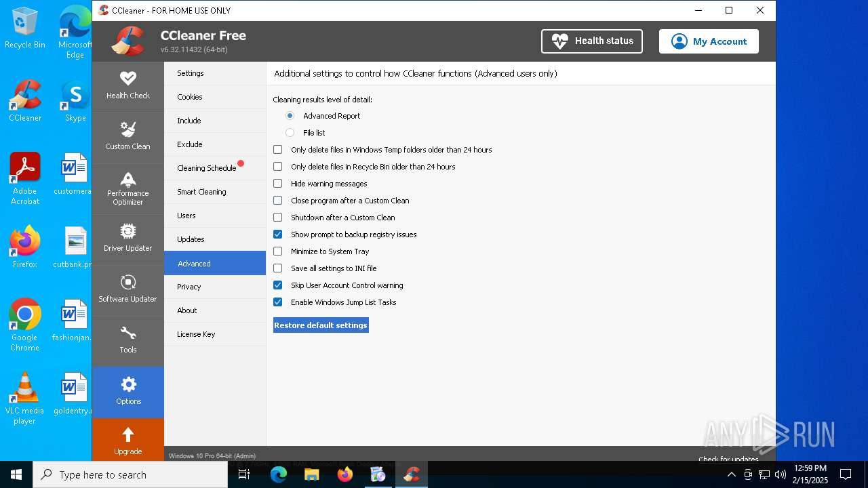Show hidden system tray icons

(x=732, y=474)
